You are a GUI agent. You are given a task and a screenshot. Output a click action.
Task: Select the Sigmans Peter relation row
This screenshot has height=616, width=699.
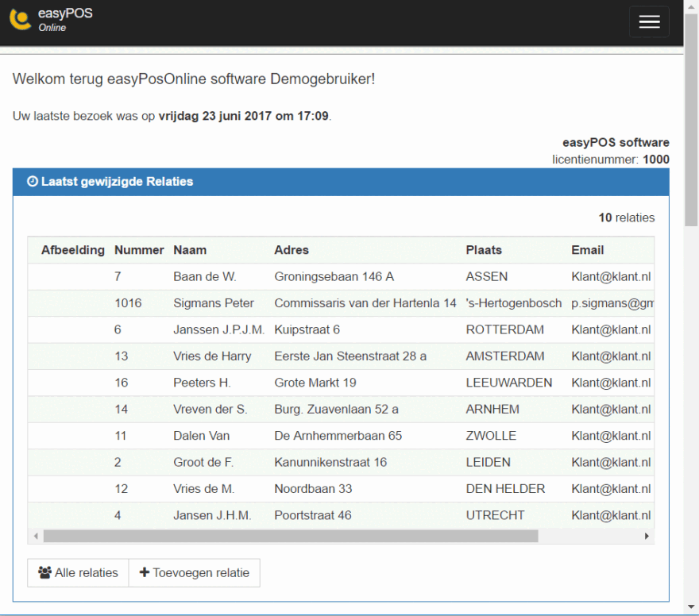coord(341,303)
